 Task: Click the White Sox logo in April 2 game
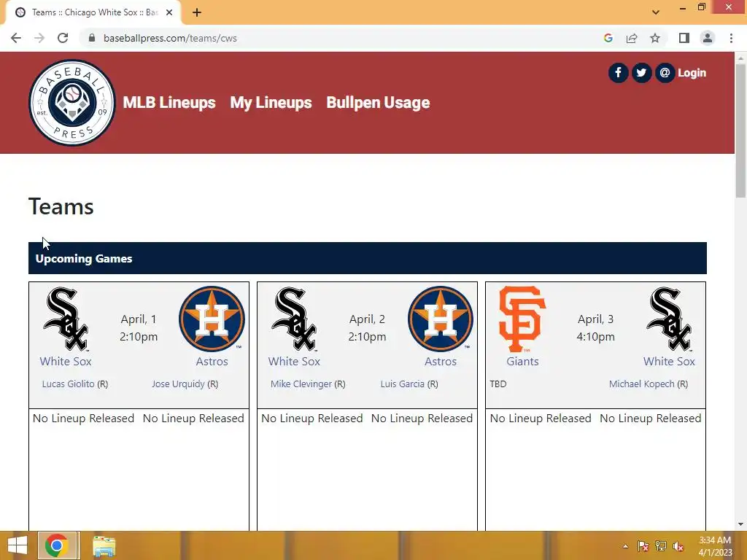click(x=294, y=319)
